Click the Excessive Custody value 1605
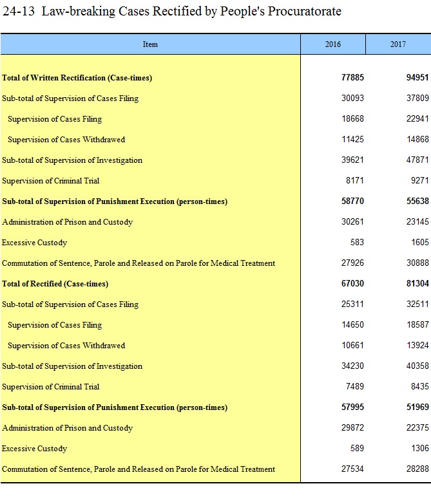The height and width of the screenshot is (504, 431). click(420, 242)
